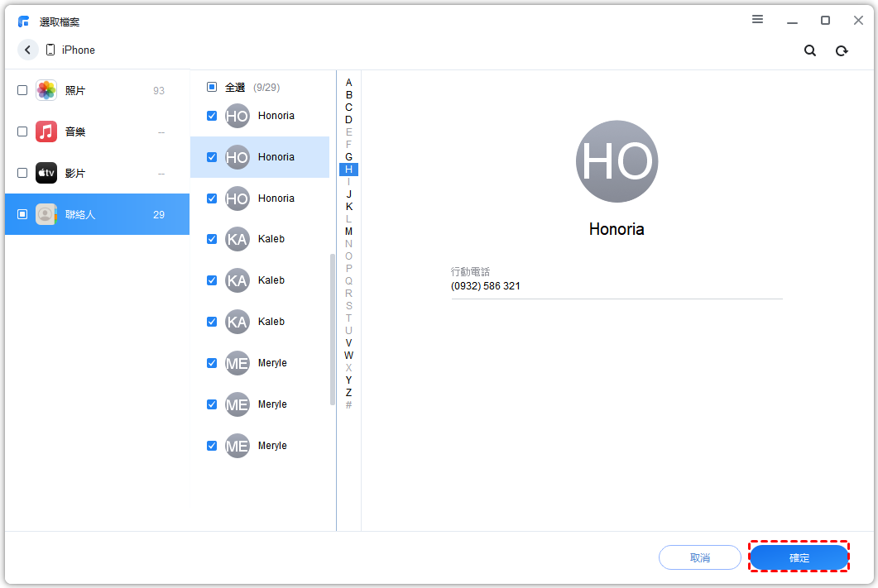Click the Apple TV videos icon
Screen dimensions: 878x588
(46, 173)
